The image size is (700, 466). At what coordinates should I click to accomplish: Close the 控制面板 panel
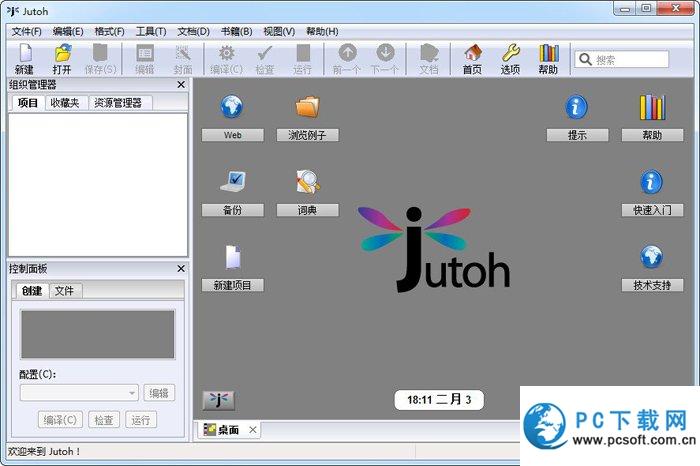(x=181, y=268)
